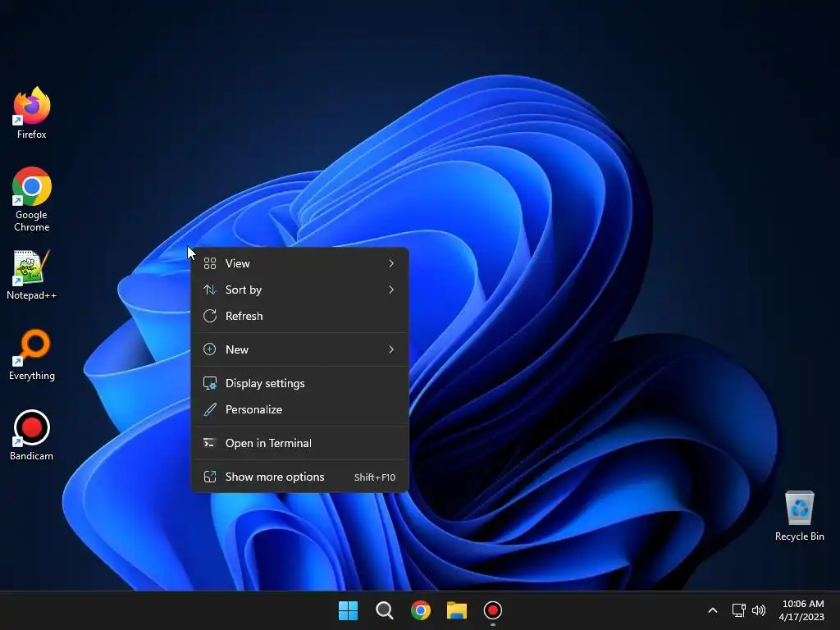Select the Recycle Bin icon
840x630 pixels.
point(799,515)
